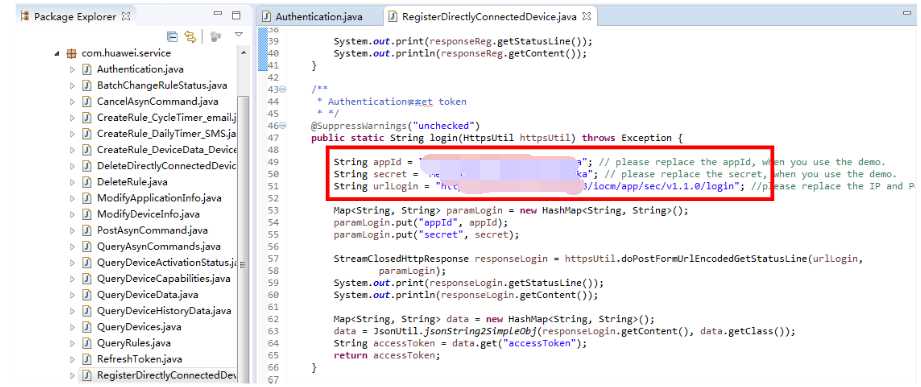Expand CreateRule_CycleTimer_email tree node

(72, 117)
